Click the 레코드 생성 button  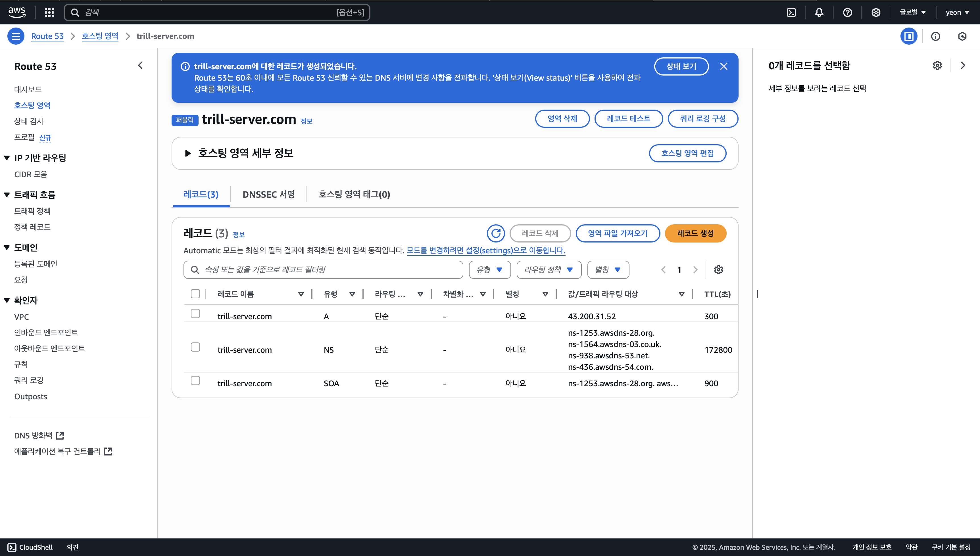point(695,233)
